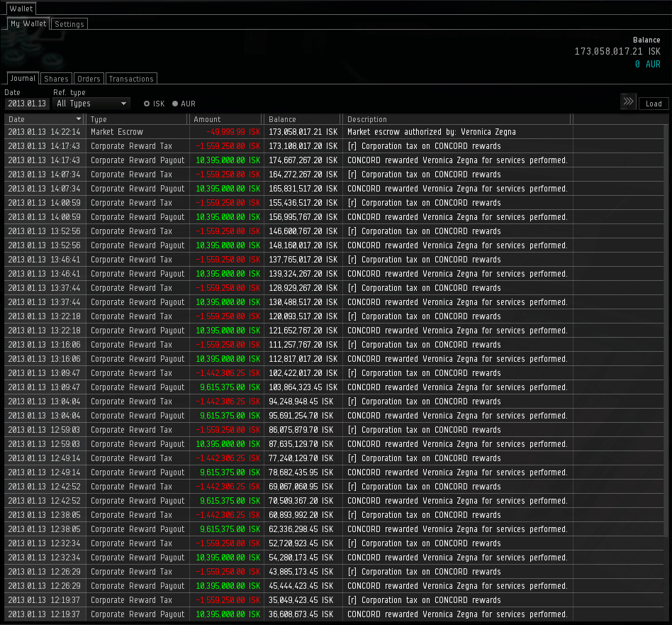Click the balance cell 86,075,879.70 ISK
The image size is (672, 625).
(x=301, y=429)
